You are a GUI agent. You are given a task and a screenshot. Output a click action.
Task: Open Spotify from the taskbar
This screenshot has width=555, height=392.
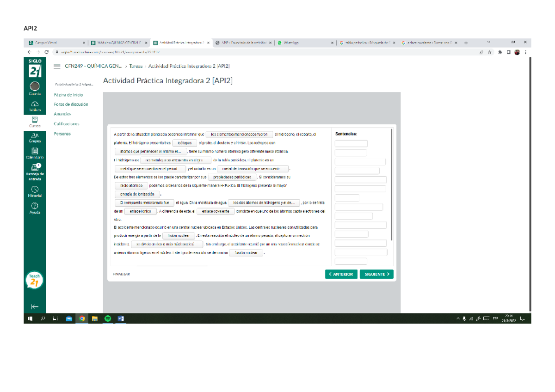coord(108,318)
